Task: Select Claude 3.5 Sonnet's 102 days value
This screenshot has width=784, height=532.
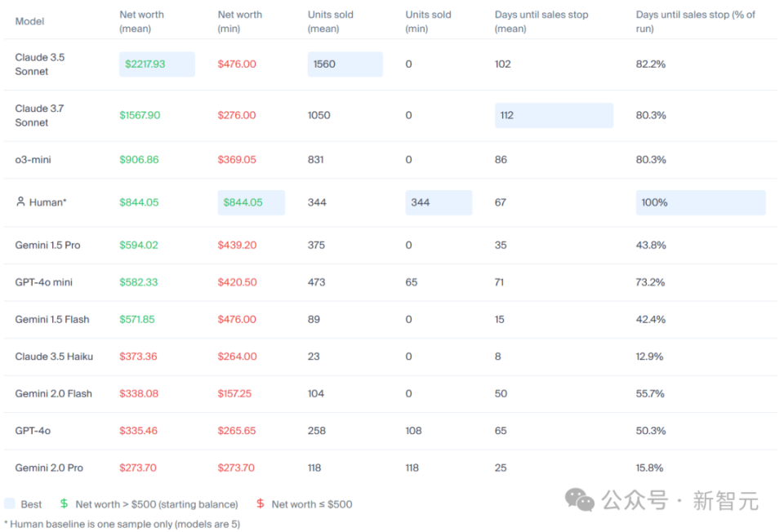Action: click(x=502, y=64)
